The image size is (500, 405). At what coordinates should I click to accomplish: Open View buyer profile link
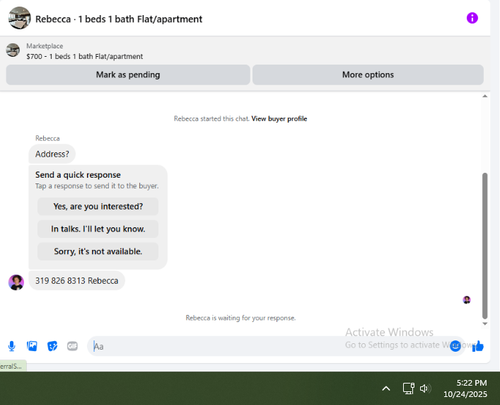[279, 119]
